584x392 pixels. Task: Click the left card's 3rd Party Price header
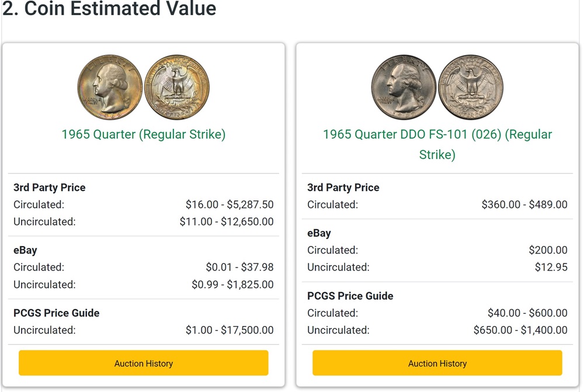point(49,188)
